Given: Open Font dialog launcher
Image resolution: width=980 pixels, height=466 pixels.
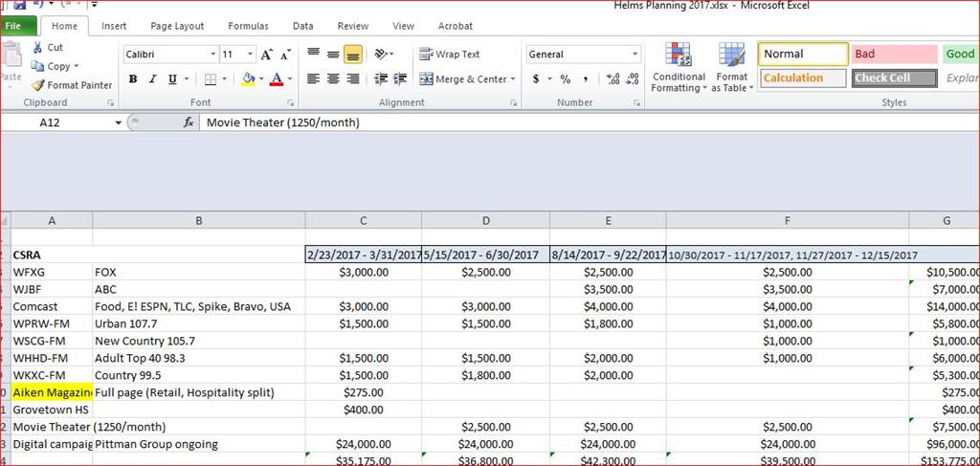Looking at the screenshot, I should pyautogui.click(x=291, y=102).
